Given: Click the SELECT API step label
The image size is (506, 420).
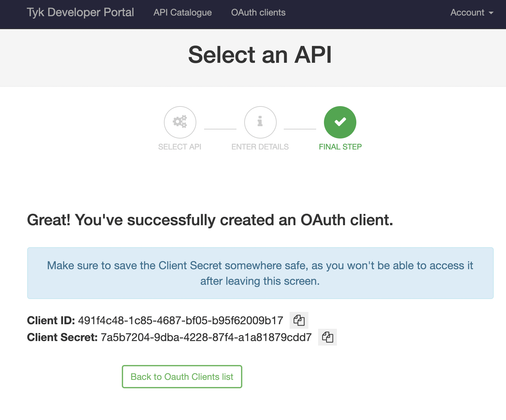Looking at the screenshot, I should [180, 147].
